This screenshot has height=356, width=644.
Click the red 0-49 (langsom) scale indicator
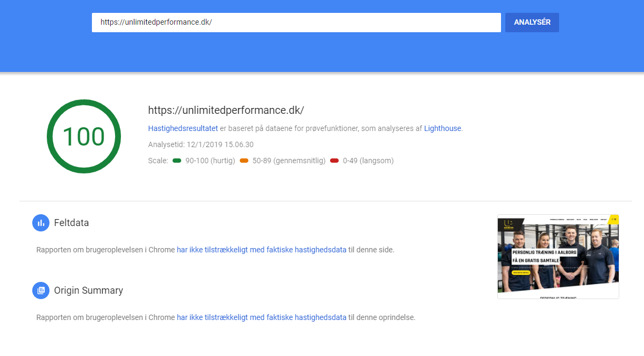[334, 161]
